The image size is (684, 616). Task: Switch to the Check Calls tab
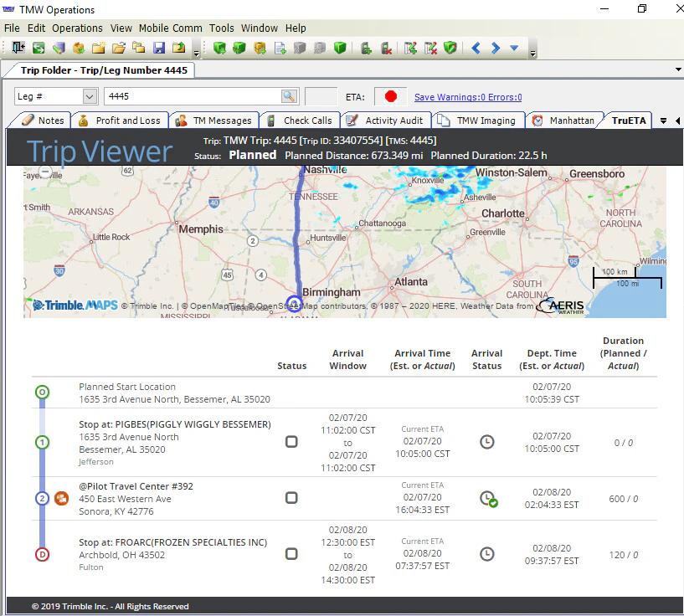[x=300, y=121]
